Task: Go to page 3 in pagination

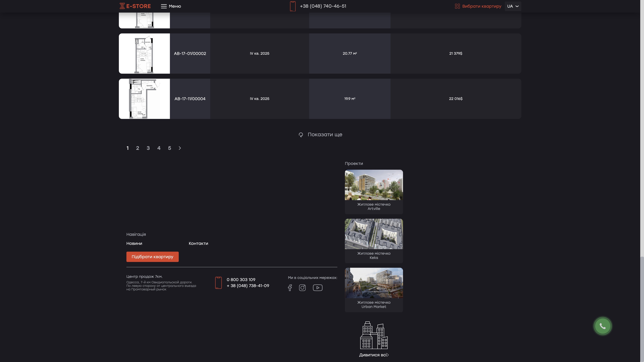Action: pos(148,148)
